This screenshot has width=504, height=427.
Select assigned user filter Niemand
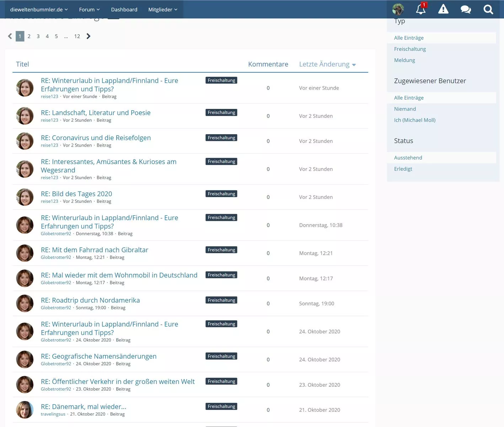[405, 109]
